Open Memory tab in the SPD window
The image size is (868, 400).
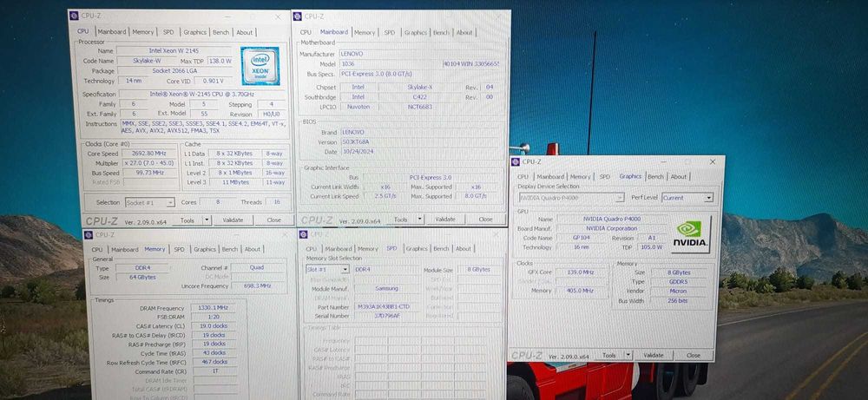click(367, 249)
